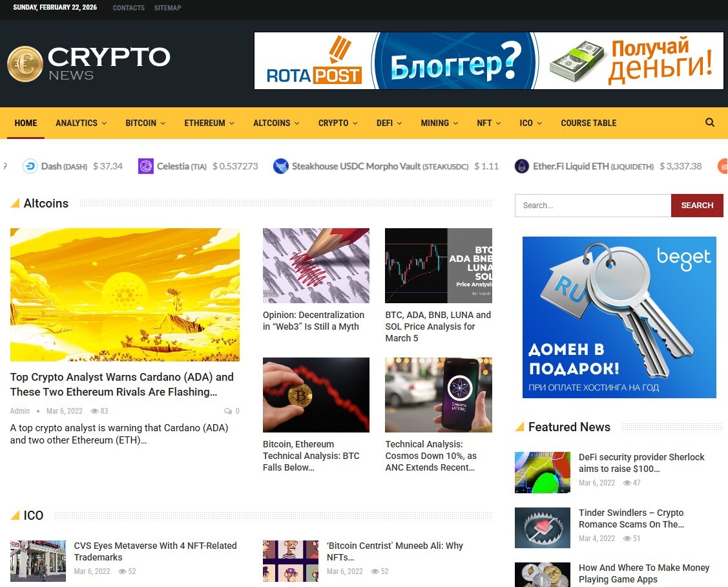Click the Ether.Fi Liquid ETH icon
The height and width of the screenshot is (587, 728).
(x=521, y=166)
